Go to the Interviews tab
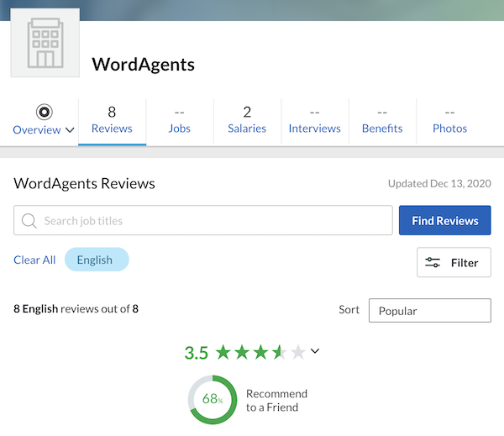 314,122
